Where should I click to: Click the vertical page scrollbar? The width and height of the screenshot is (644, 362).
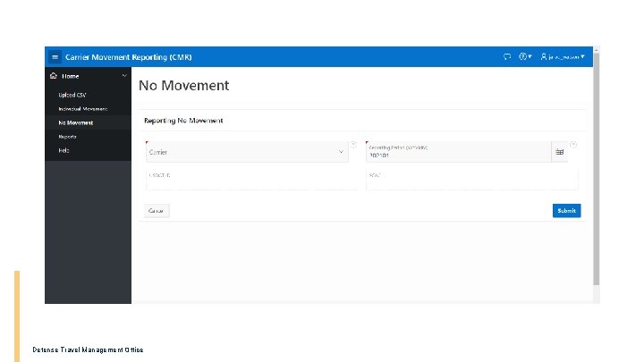click(x=597, y=168)
